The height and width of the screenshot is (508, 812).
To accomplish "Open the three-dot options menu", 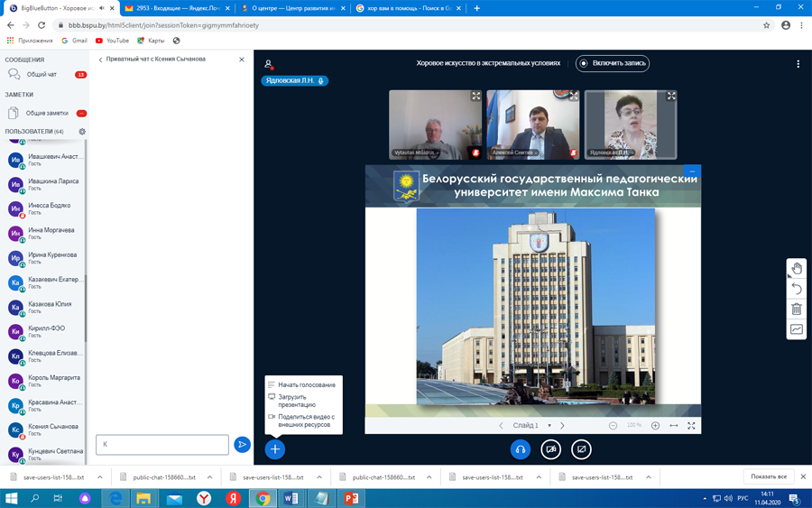I will click(798, 64).
